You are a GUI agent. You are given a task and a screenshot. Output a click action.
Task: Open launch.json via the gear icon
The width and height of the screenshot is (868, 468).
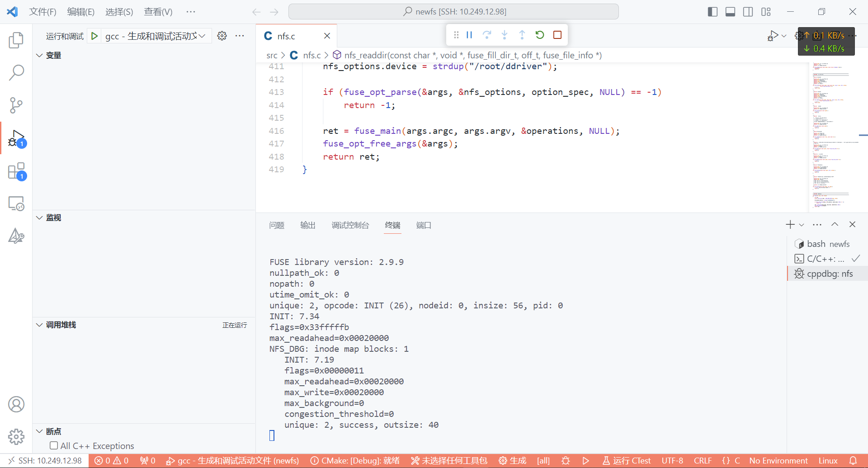[222, 36]
